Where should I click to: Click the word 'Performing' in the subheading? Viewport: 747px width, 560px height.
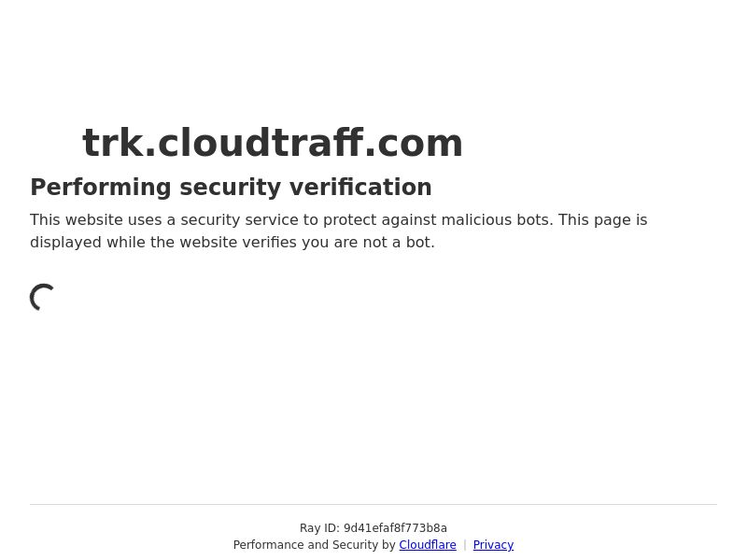coord(101,188)
